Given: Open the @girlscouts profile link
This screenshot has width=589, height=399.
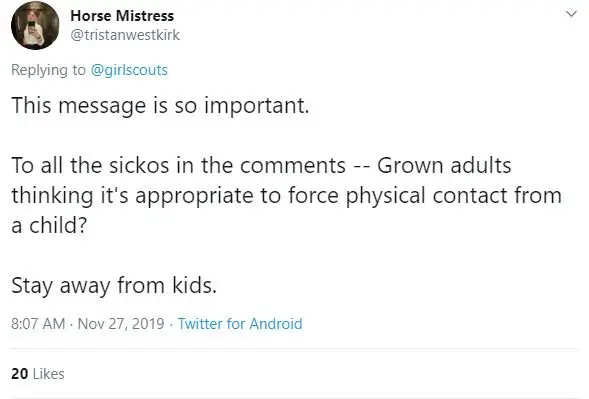Looking at the screenshot, I should click(129, 70).
